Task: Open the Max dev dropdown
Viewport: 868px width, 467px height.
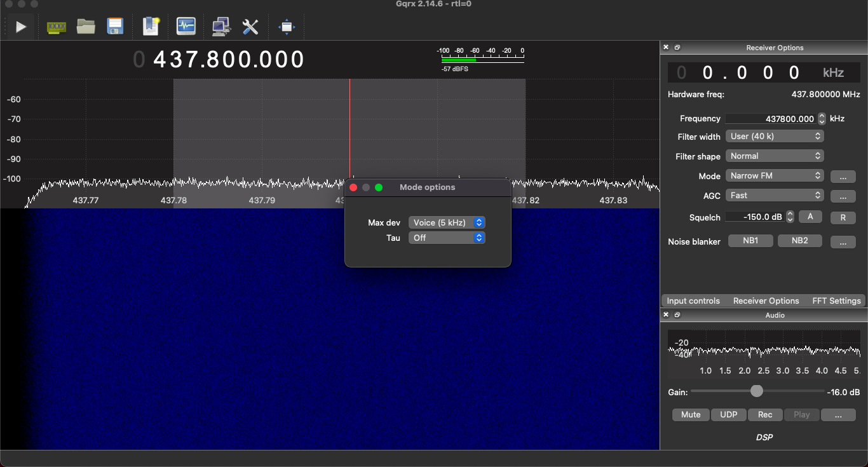Action: [447, 222]
